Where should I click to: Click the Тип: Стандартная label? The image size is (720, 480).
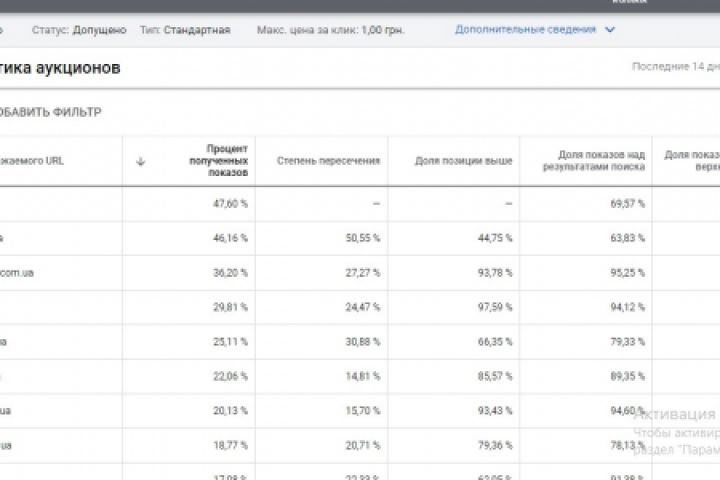tap(185, 30)
